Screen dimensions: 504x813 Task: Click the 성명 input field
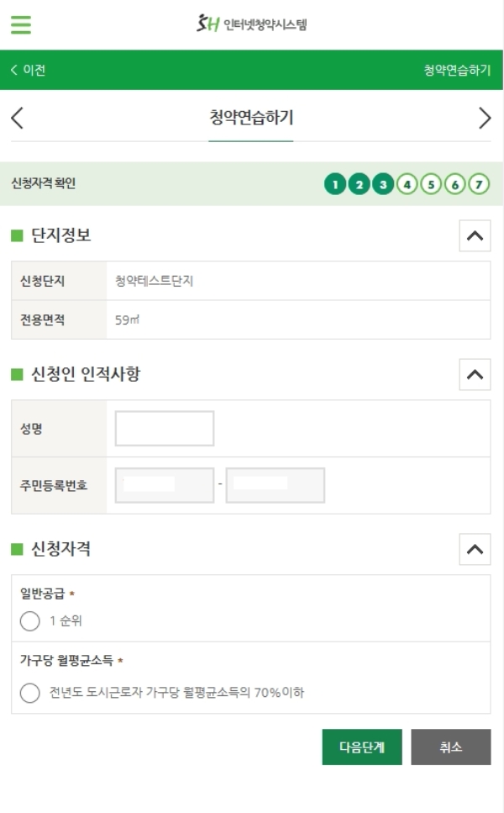pyautogui.click(x=165, y=428)
